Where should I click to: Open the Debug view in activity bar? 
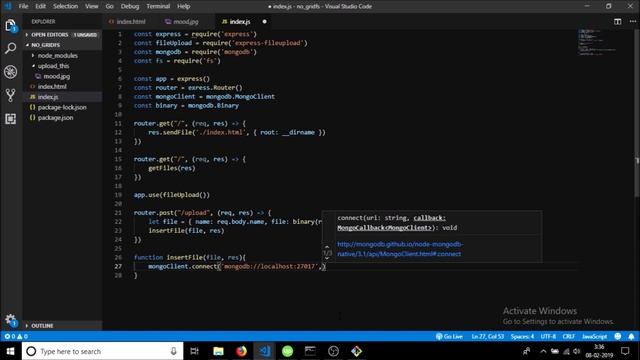coord(11,72)
